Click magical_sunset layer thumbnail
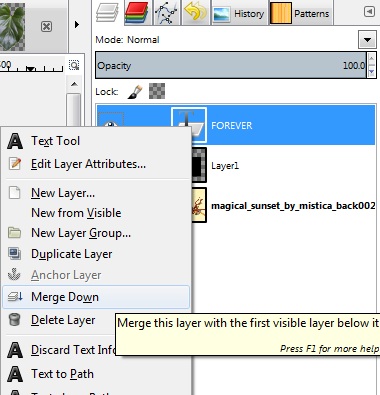 [199, 205]
